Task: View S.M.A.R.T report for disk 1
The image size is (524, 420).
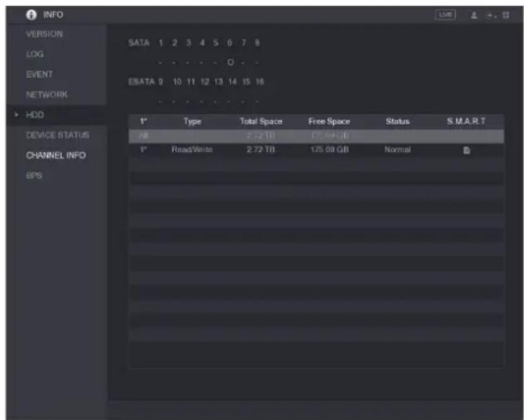Action: 467,150
